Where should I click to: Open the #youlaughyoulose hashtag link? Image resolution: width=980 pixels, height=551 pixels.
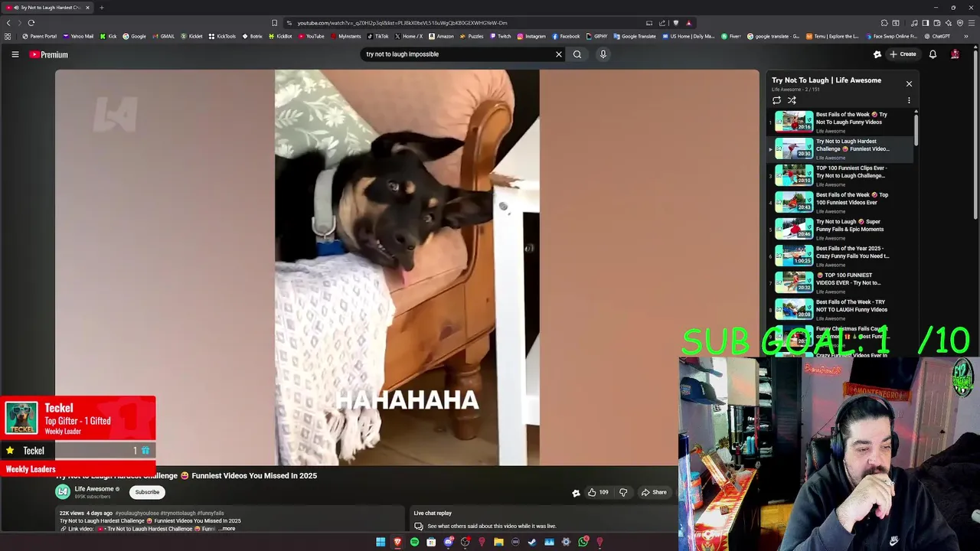click(x=137, y=514)
